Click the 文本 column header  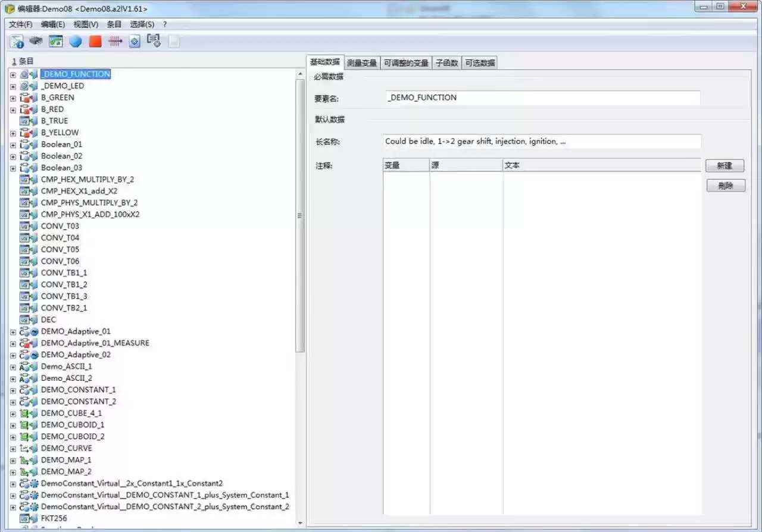[x=602, y=165]
